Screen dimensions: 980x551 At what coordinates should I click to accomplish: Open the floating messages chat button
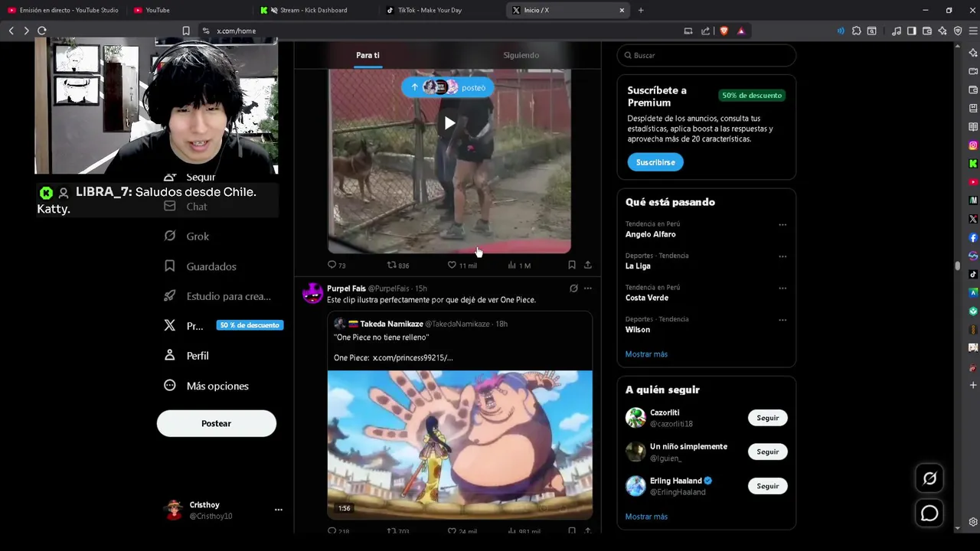(929, 514)
